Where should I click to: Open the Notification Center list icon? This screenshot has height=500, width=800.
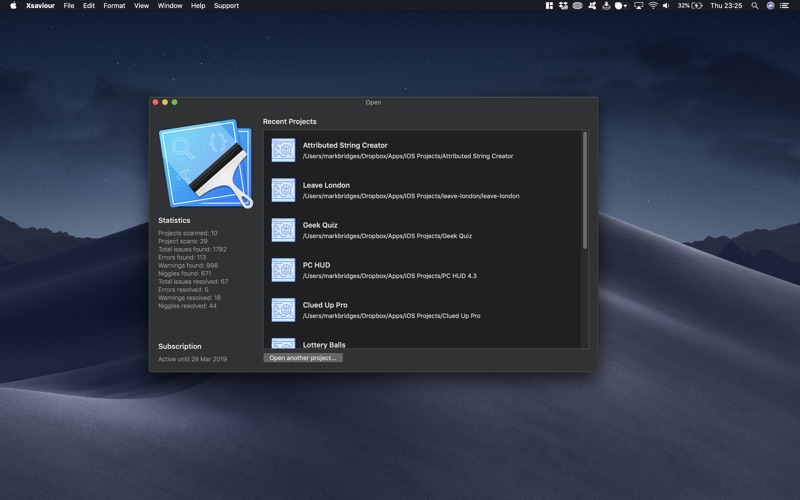[785, 6]
